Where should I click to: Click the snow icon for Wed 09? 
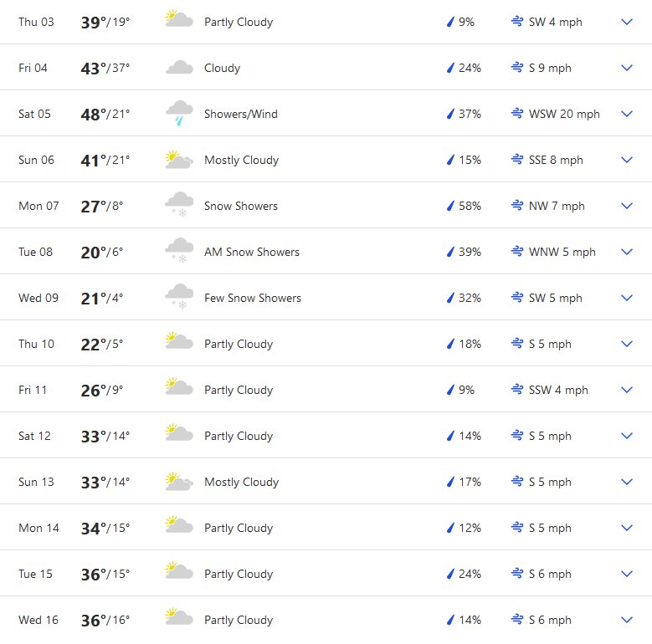[179, 297]
